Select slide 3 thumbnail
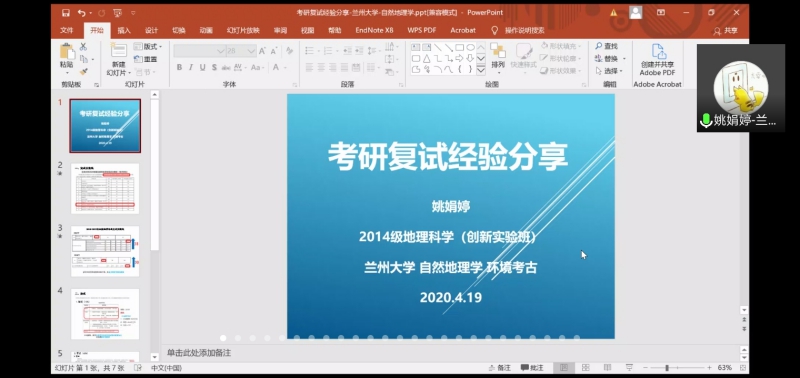Screen dimensions: 800x378 coord(105,251)
